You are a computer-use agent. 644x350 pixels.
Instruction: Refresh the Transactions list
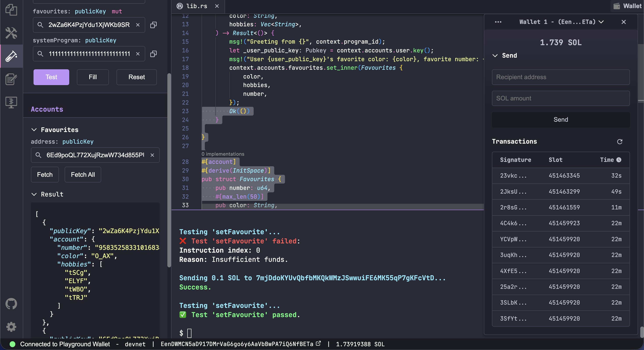(x=619, y=142)
